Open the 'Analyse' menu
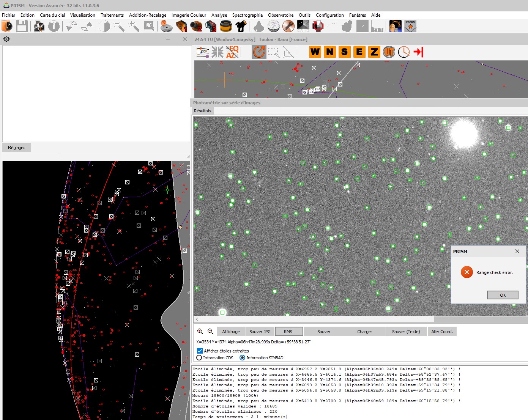528x420 pixels. click(x=219, y=15)
